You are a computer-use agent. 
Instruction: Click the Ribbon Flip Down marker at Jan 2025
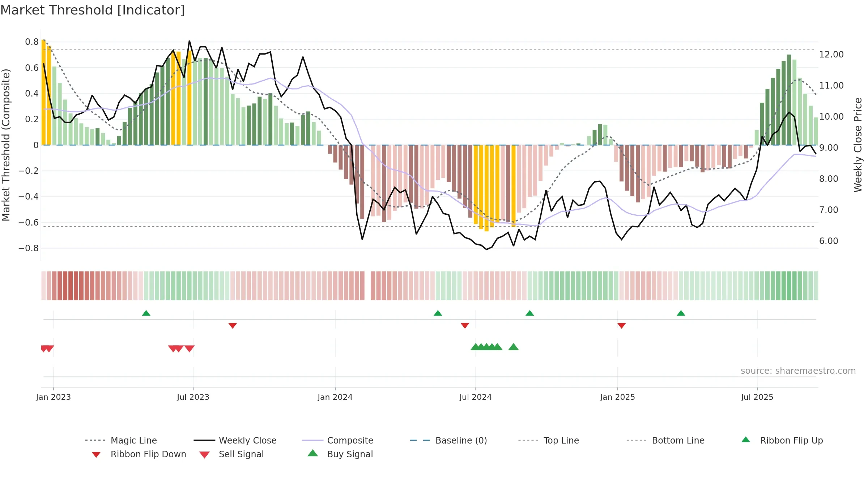point(621,326)
